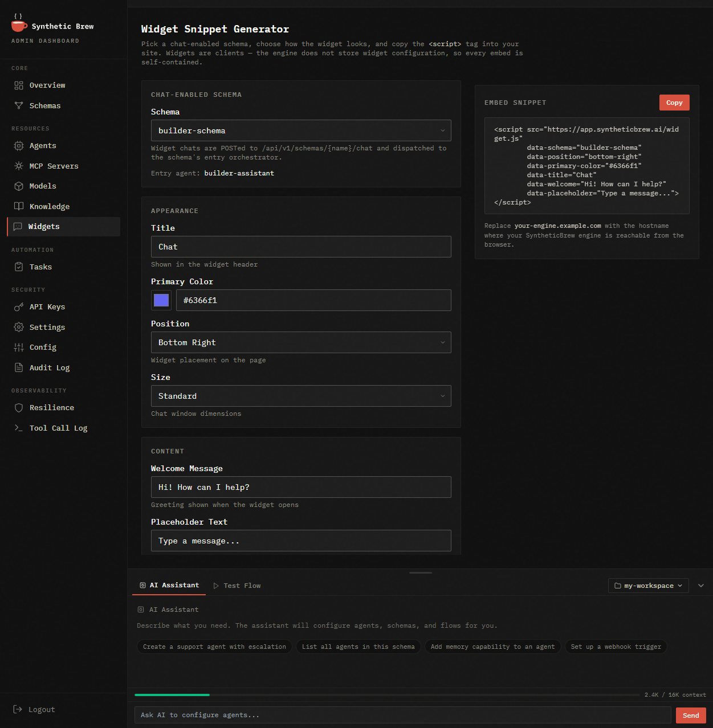
Task: Focus the Welcome Message input
Action: (301, 487)
